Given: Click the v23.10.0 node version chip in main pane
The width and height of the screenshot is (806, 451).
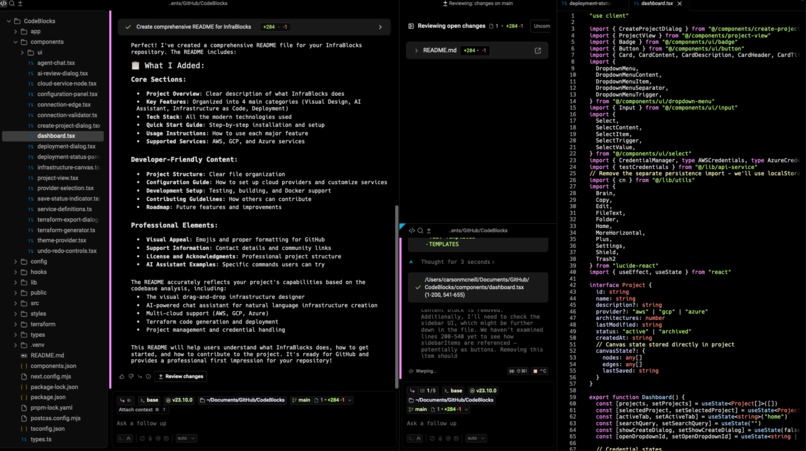Looking at the screenshot, I should click(x=179, y=400).
